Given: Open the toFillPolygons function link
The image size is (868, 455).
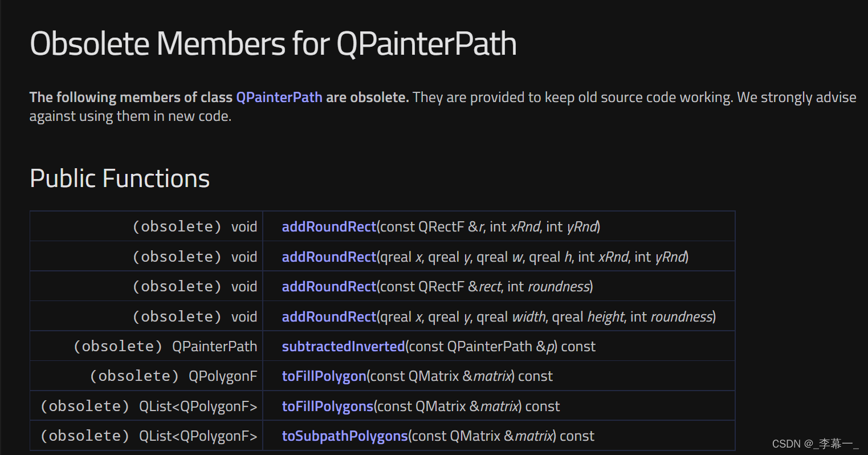Looking at the screenshot, I should 327,407.
